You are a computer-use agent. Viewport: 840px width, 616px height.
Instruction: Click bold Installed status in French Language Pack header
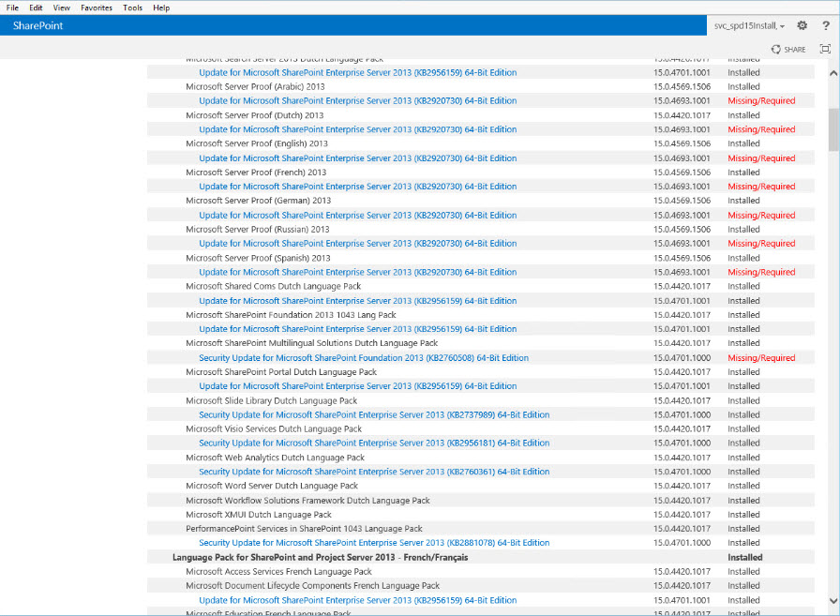(745, 557)
